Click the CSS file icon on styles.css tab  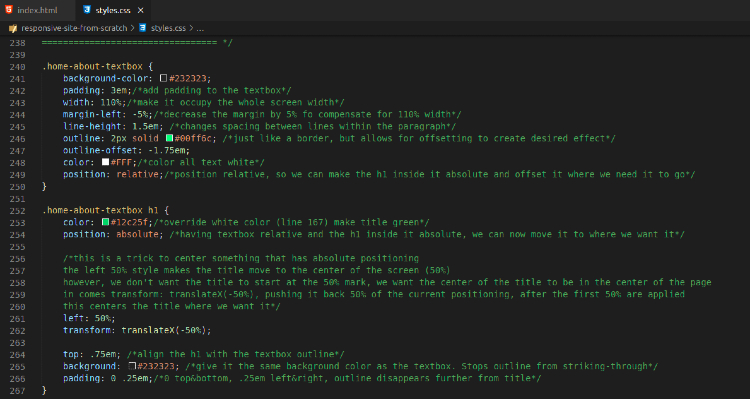(x=87, y=10)
